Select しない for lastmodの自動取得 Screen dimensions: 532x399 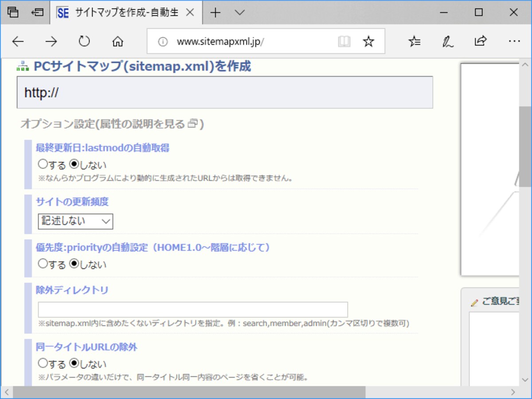(74, 164)
